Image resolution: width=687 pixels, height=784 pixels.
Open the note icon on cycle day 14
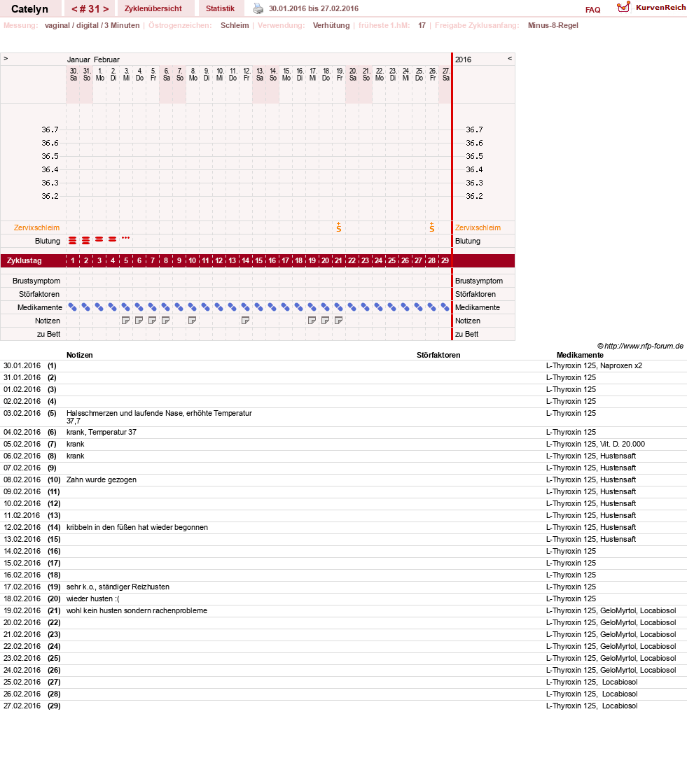245,321
